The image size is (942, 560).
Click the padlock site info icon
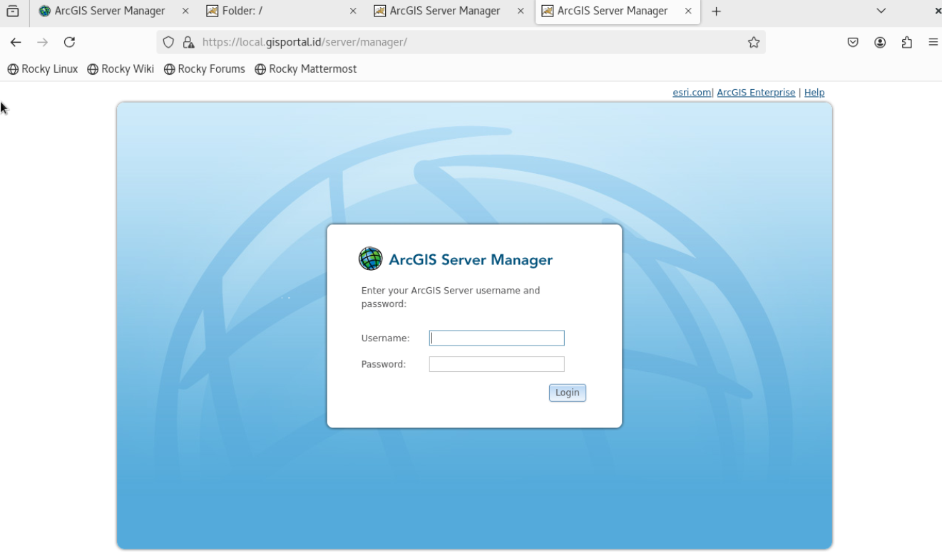click(188, 42)
